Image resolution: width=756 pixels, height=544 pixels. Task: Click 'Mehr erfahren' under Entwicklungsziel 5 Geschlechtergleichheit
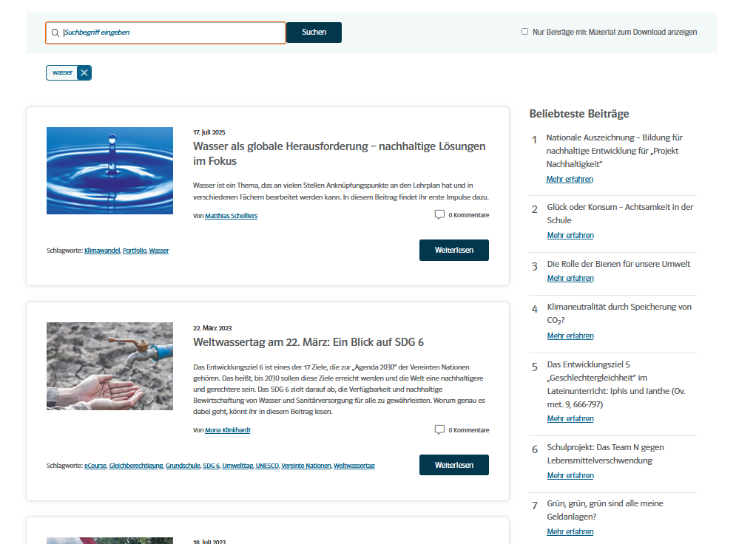pos(570,419)
